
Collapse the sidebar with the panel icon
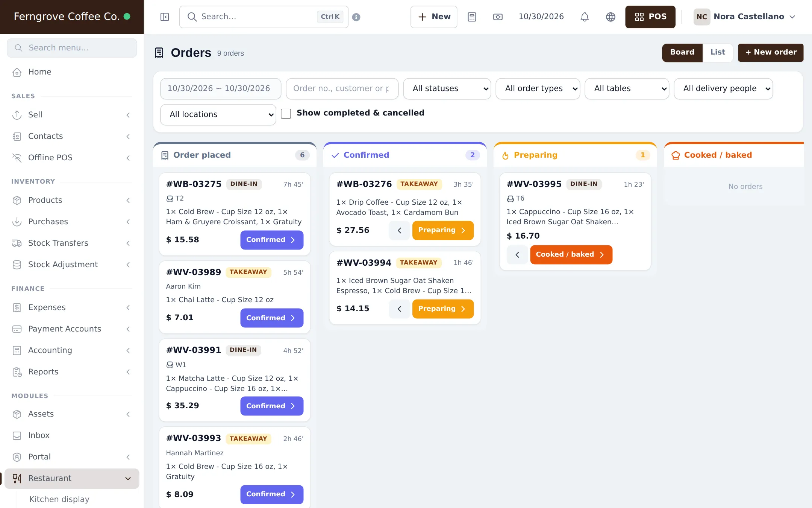tap(165, 17)
